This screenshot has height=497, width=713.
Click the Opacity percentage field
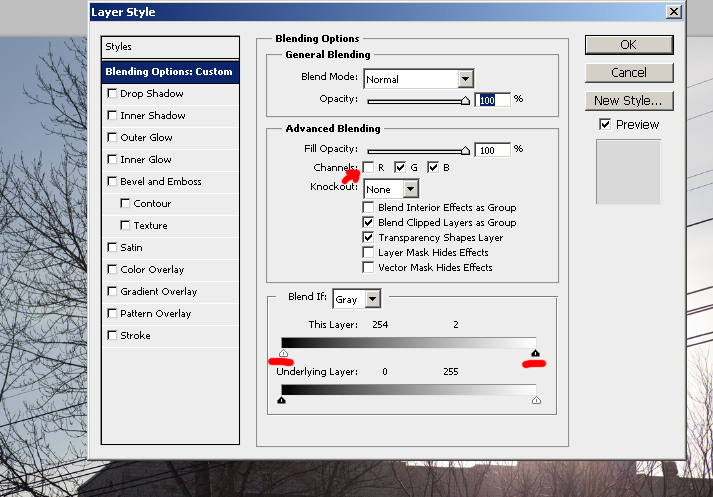point(493,100)
